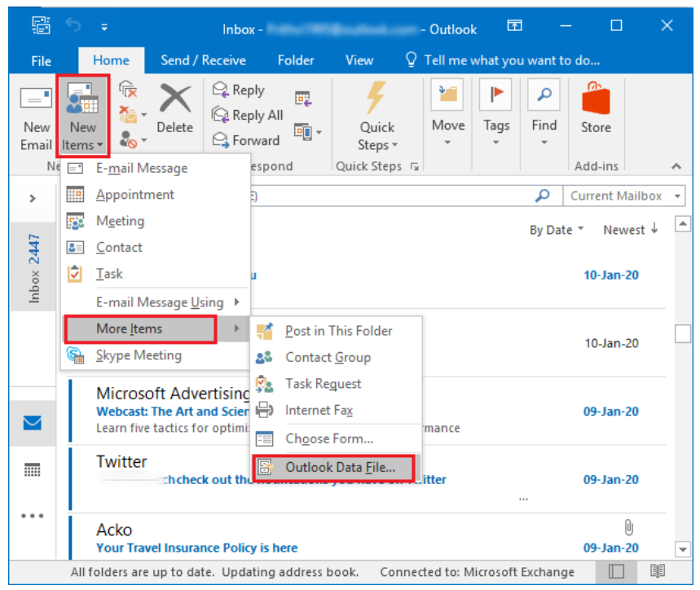Image resolution: width=700 pixels, height=590 pixels.
Task: Select Task Request from submenu
Action: 337,384
